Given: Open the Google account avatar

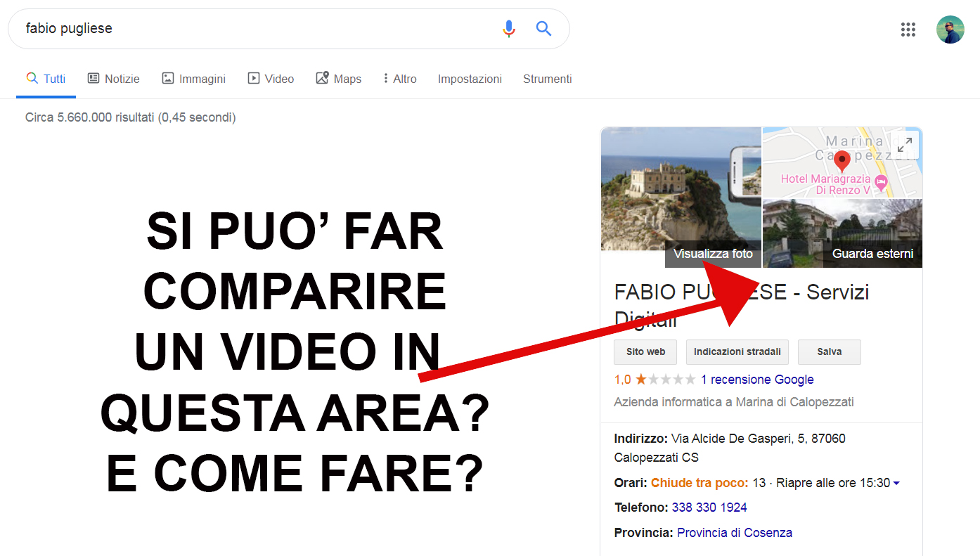Looking at the screenshot, I should tap(950, 30).
